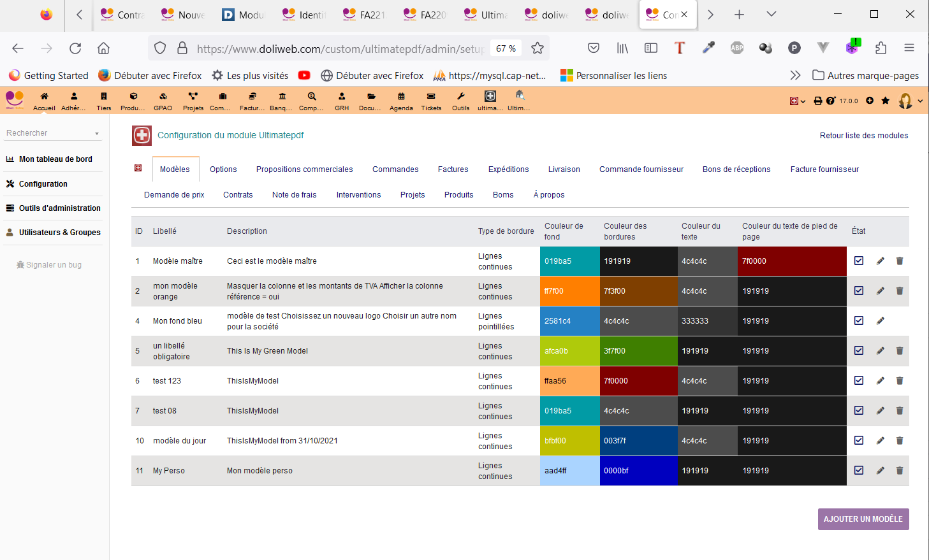929x560 pixels.
Task: Switch to the Propositions commerciales tab
Action: point(304,169)
